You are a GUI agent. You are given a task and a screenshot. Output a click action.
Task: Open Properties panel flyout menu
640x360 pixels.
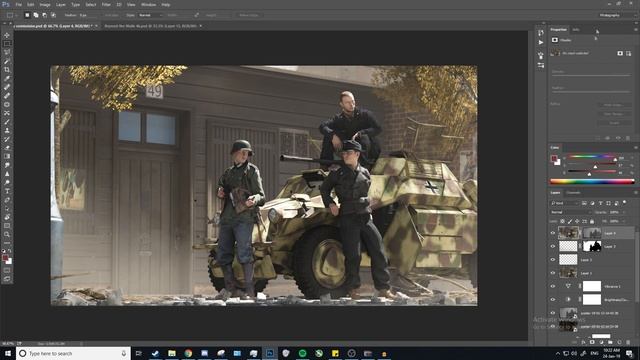[x=636, y=29]
